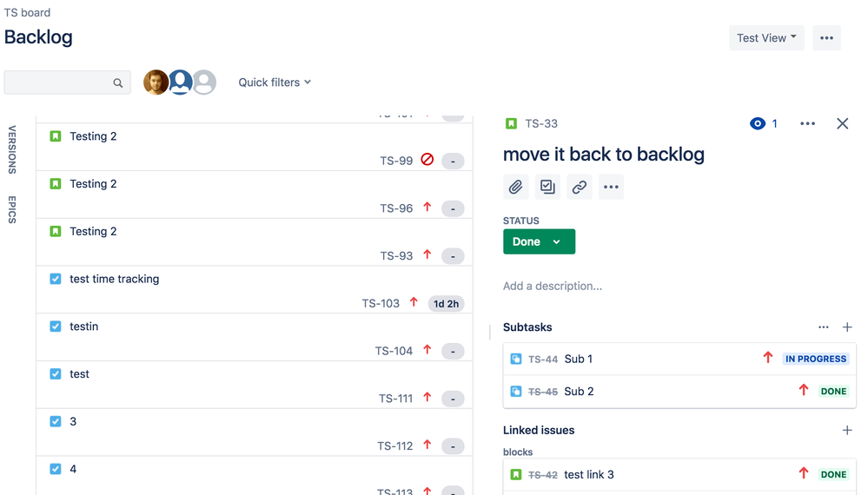Open board ellipsis menu beside Test View
This screenshot has width=868, height=495.
[826, 38]
